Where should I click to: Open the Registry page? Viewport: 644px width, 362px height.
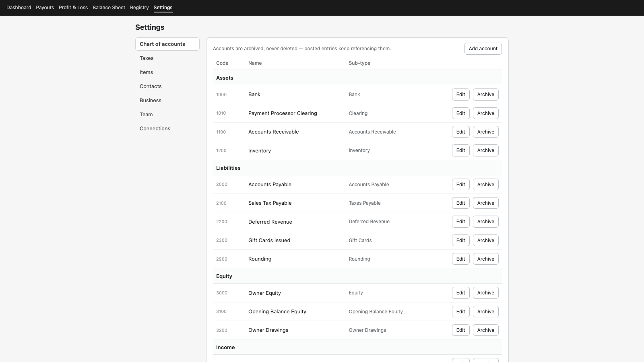[139, 8]
